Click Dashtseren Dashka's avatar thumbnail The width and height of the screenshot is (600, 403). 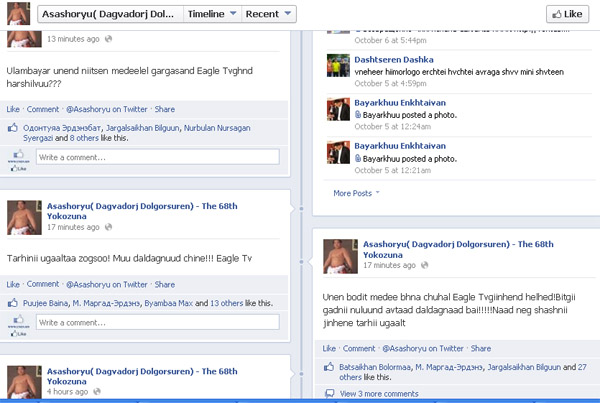[338, 65]
